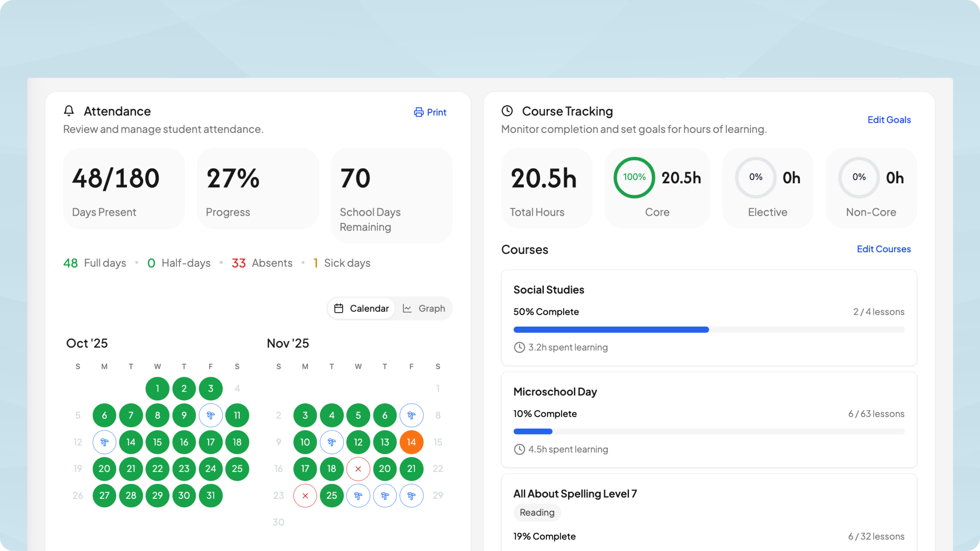Select the palm tree vacation icon on October 10
The height and width of the screenshot is (551, 980).
pos(210,415)
